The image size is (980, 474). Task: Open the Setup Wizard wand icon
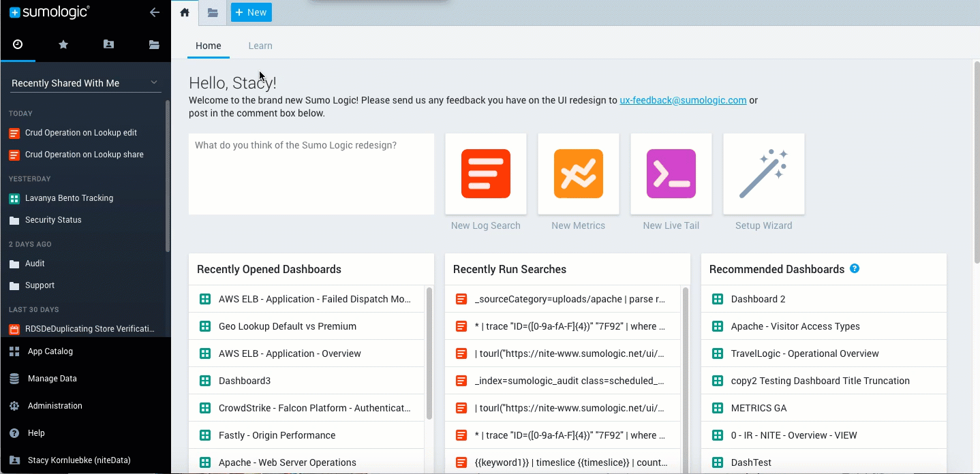coord(763,174)
